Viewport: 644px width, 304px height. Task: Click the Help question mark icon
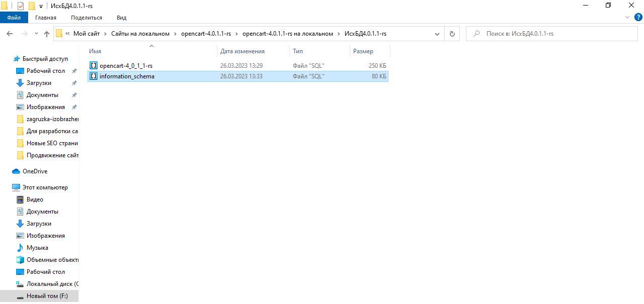pos(638,17)
